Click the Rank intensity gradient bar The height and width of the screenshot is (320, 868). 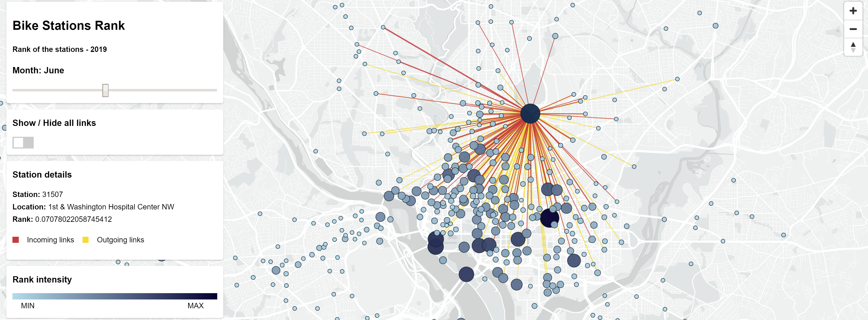coord(115,296)
